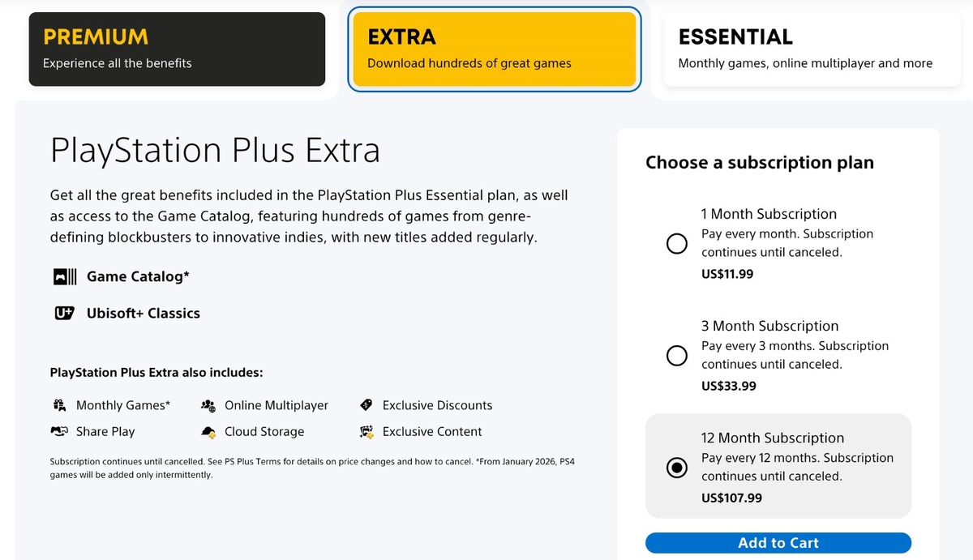
Task: Click the US$107.99 12-month plan card
Action: pyautogui.click(x=778, y=466)
